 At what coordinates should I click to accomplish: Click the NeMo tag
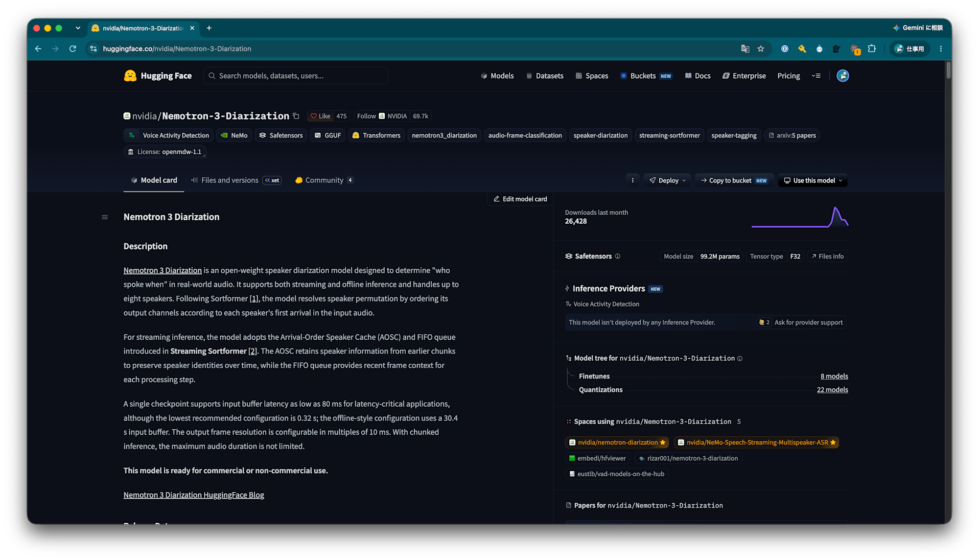[234, 136]
